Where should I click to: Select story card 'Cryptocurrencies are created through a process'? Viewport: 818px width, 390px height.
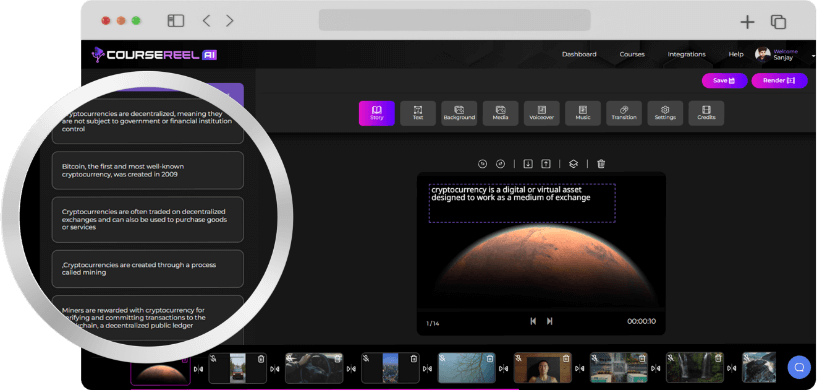pyautogui.click(x=148, y=269)
